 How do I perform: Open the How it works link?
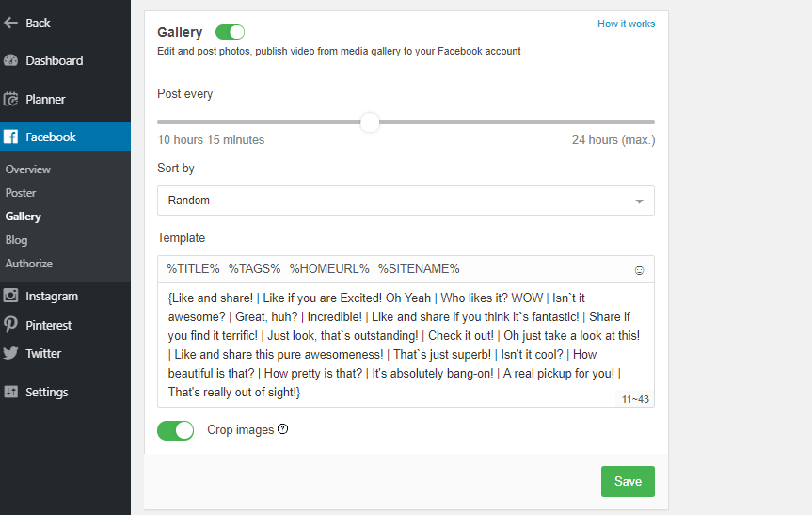(x=626, y=24)
